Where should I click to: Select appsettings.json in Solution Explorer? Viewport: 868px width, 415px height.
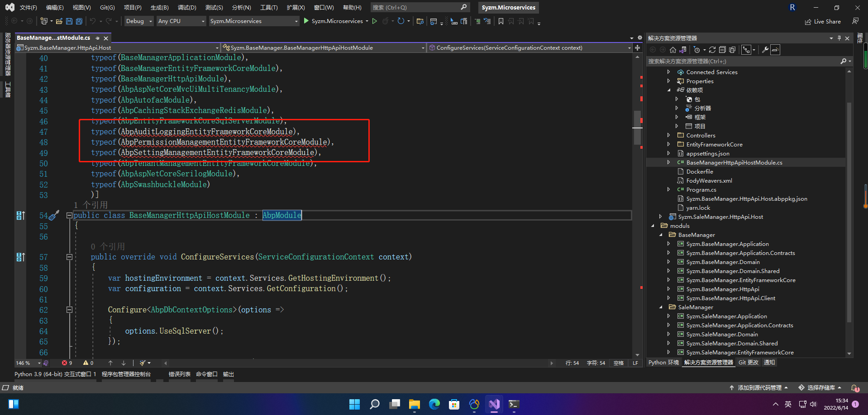click(x=708, y=153)
